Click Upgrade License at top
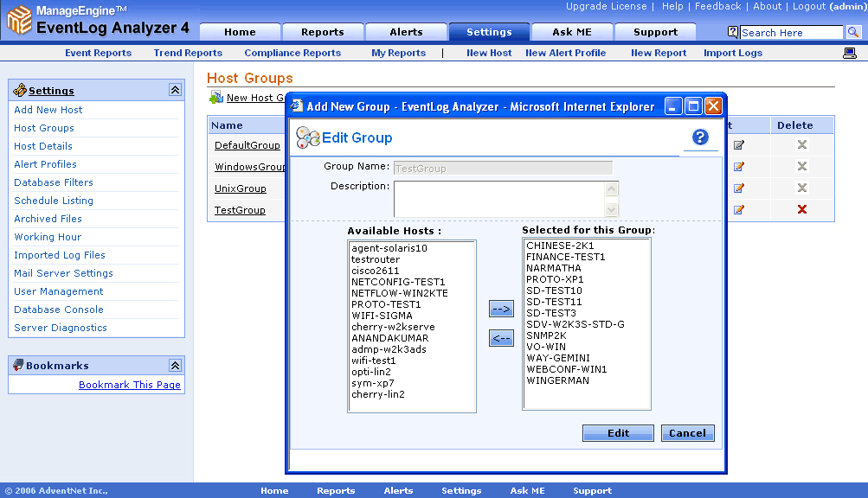This screenshot has height=498, width=868. (606, 6)
